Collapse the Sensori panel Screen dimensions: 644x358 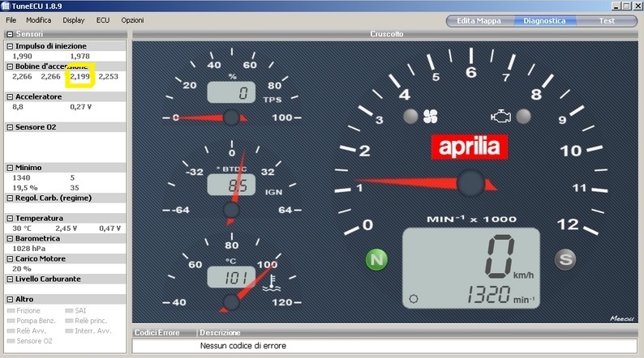pyautogui.click(x=10, y=34)
